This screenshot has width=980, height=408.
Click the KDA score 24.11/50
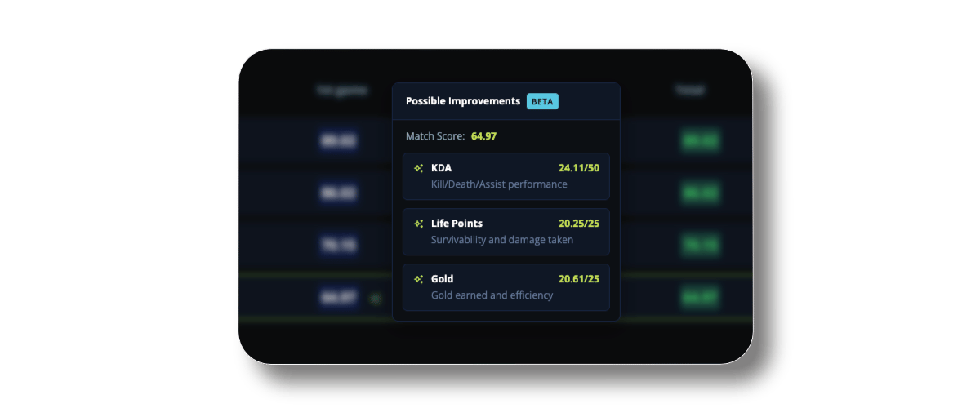(579, 168)
